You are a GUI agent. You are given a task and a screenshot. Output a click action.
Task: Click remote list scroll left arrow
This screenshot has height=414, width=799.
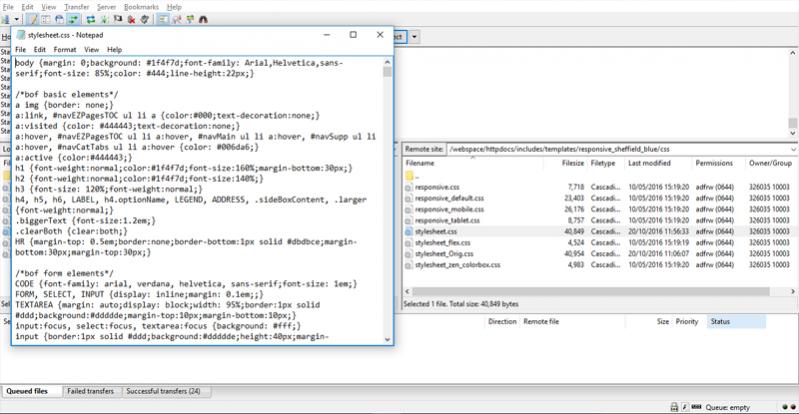407,292
